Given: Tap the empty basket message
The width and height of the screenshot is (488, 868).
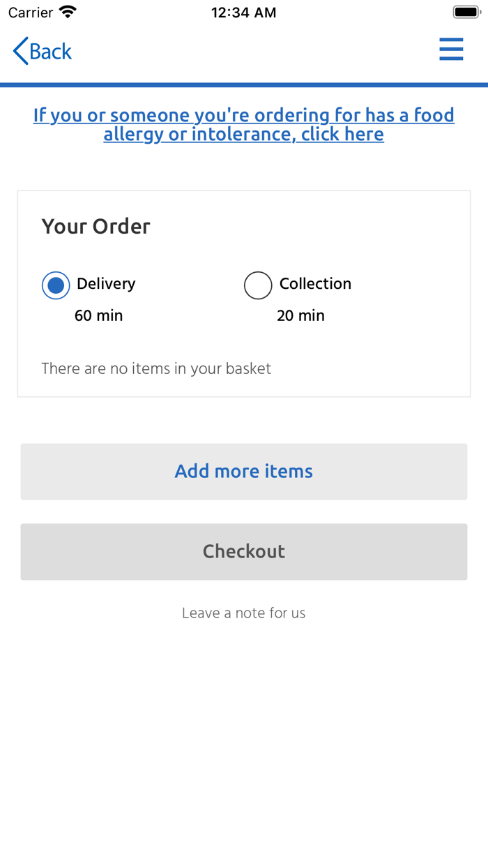Looking at the screenshot, I should tap(156, 368).
